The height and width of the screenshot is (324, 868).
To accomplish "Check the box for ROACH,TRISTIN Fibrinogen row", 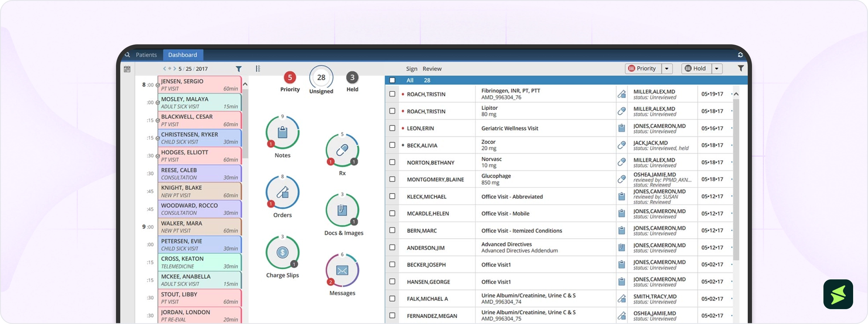I will pos(392,94).
